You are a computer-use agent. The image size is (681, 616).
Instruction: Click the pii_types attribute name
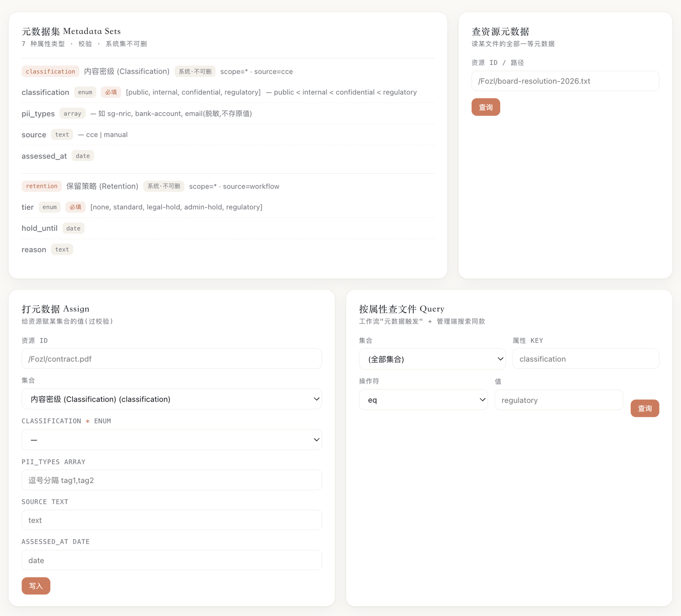click(x=38, y=114)
